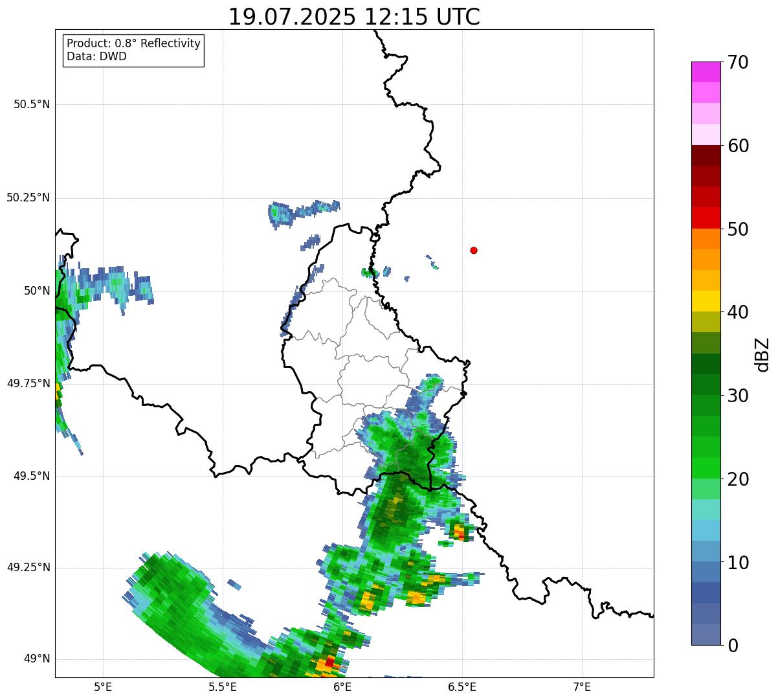Click the "Data: DWD" label
The width and height of the screenshot is (778, 700).
pyautogui.click(x=96, y=56)
